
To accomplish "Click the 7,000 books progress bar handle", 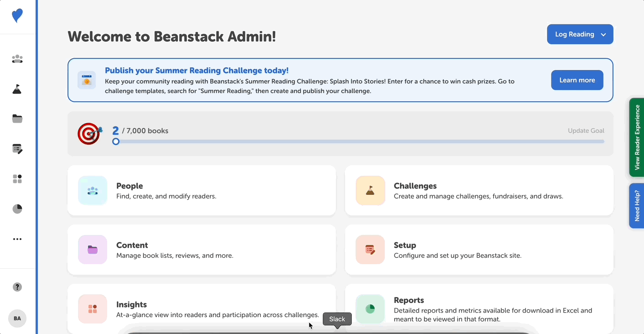I will (x=116, y=141).
